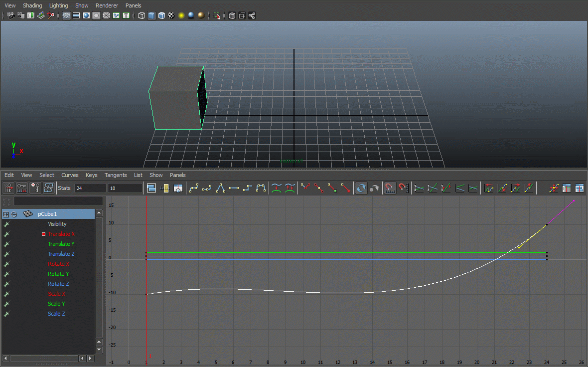Select the Lattice Deform Keys tool
This screenshot has height=367, width=588.
48,188
